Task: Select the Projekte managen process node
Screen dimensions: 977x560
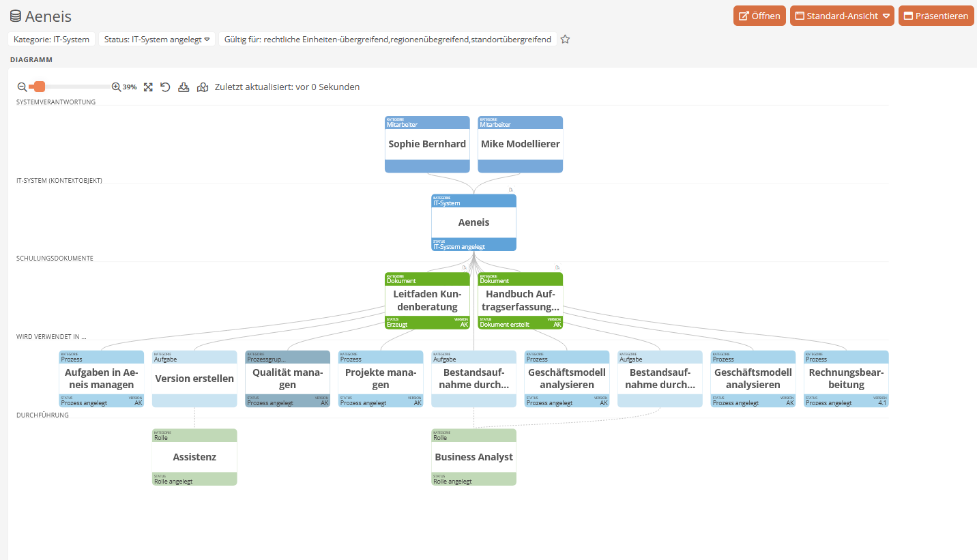Action: [x=381, y=379]
